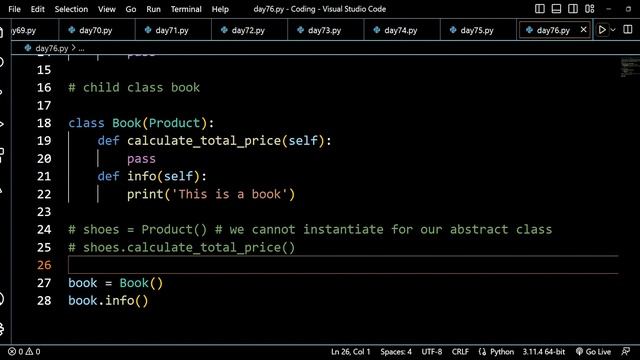Viewport: 640px width, 360px height.
Task: Switch to the day73.py tab
Action: [325, 30]
